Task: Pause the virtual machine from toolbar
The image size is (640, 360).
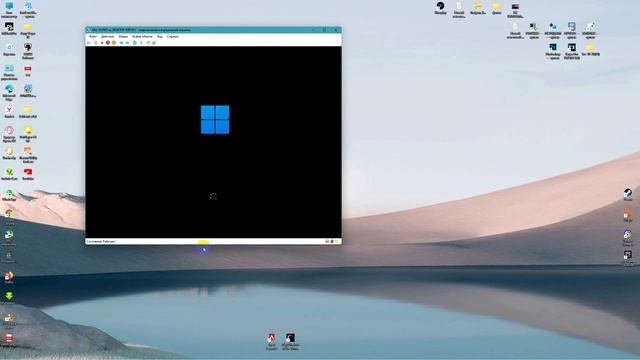Action: click(121, 42)
